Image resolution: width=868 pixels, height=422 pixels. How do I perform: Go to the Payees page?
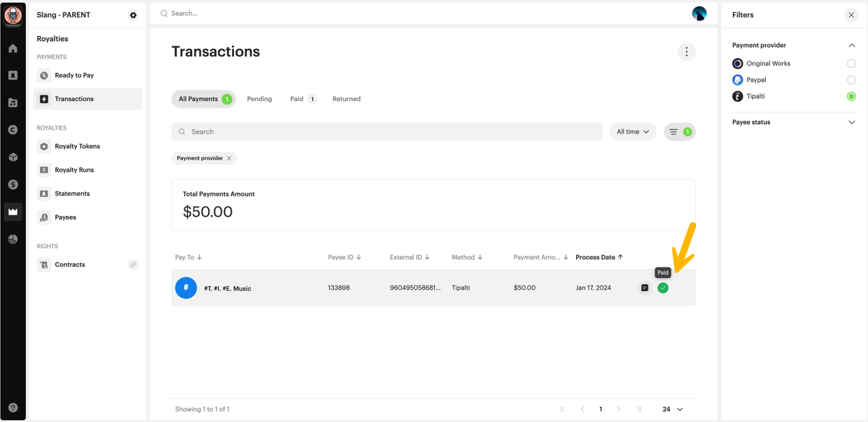click(x=65, y=217)
